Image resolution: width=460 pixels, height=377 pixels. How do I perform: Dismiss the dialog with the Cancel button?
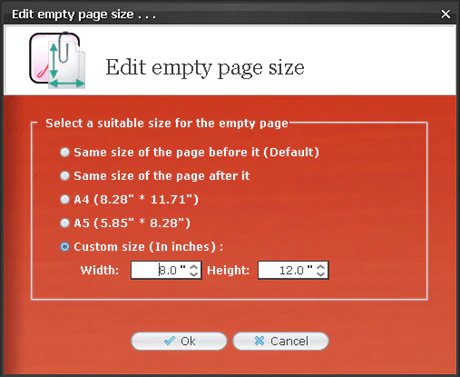tap(281, 341)
